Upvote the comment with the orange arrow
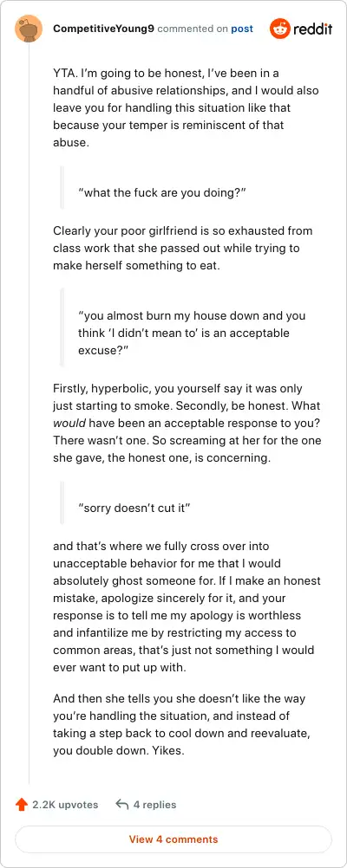The width and height of the screenshot is (347, 868). coord(22,805)
